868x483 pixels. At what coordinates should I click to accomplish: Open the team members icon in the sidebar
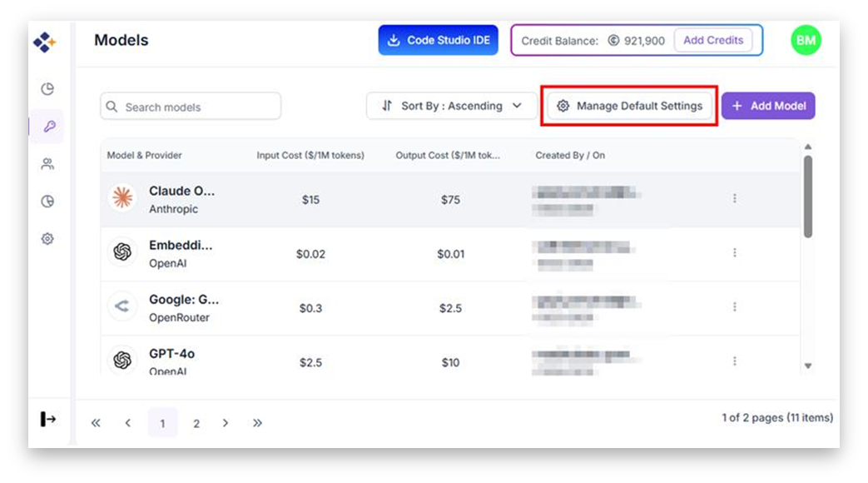pos(47,163)
